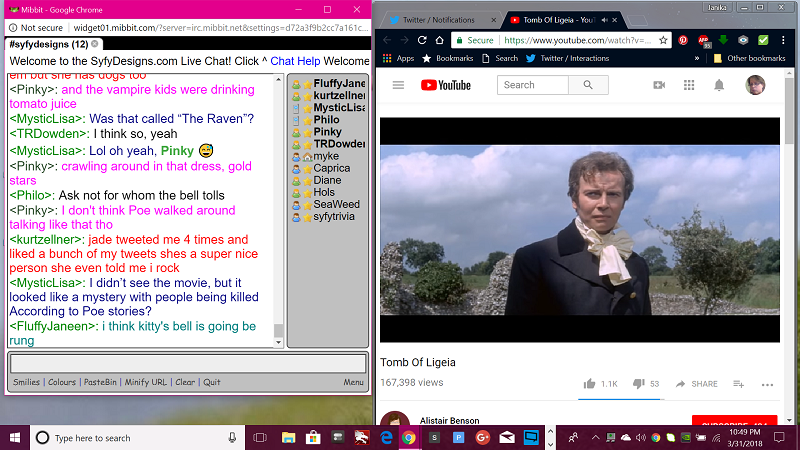Open YouTube notifications bell
800x450 pixels.
click(x=719, y=85)
